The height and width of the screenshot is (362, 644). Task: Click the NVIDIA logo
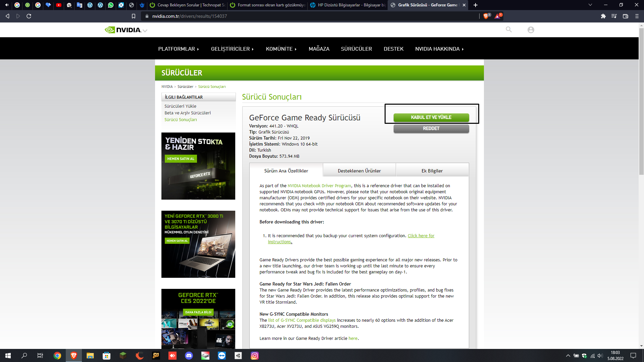pyautogui.click(x=123, y=30)
